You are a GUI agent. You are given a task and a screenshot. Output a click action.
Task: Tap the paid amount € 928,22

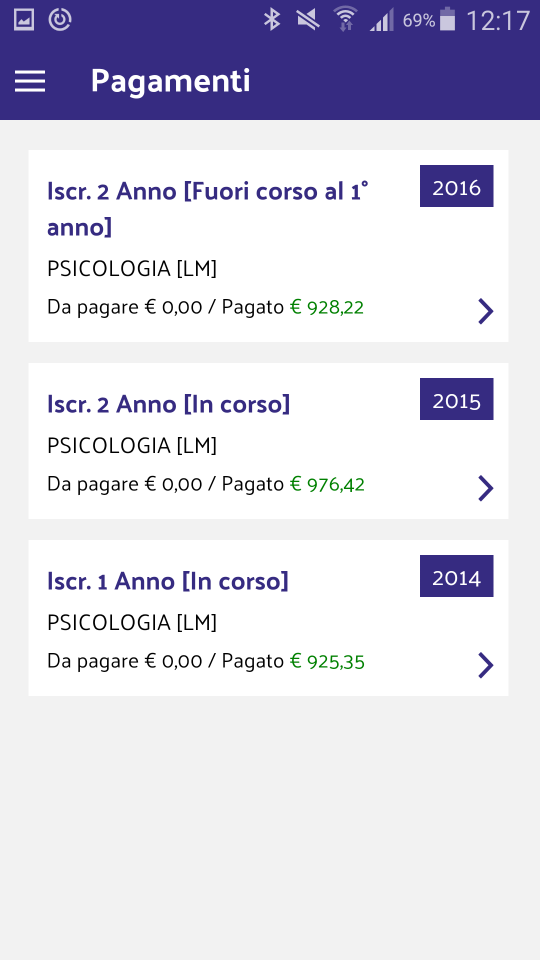pos(327,307)
